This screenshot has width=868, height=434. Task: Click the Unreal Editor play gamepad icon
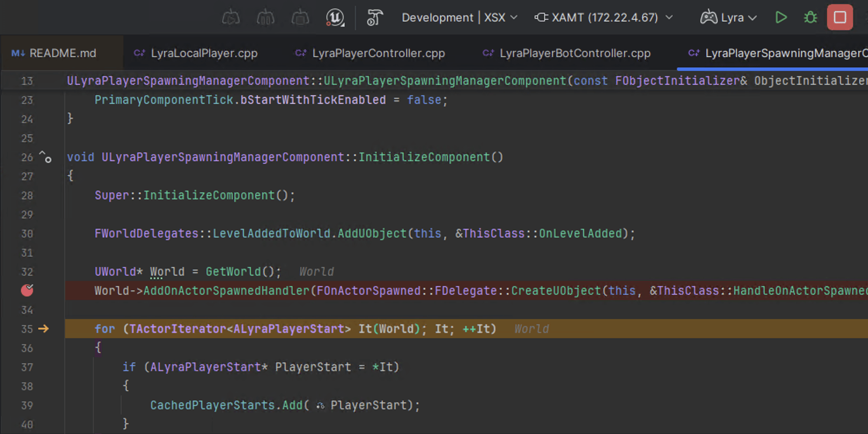tap(230, 18)
